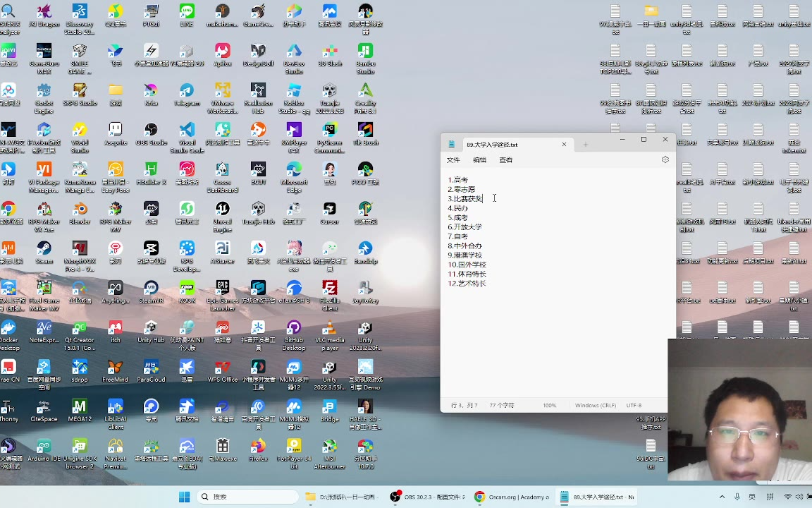Open Notepad settings gear
Viewport: 812px width, 508px height.
pyautogui.click(x=665, y=159)
